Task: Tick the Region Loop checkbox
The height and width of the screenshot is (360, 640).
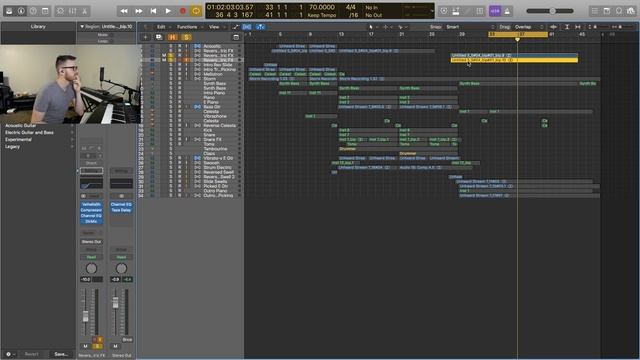Action: 111,41
